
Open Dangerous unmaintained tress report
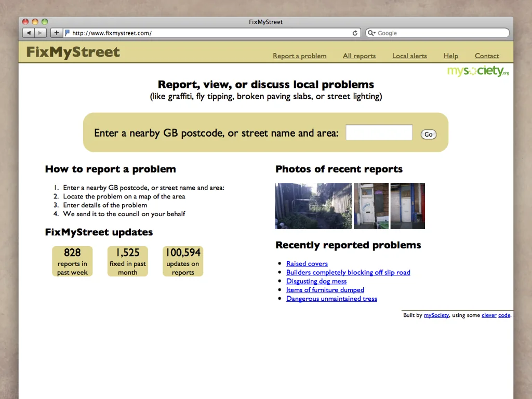tap(331, 299)
